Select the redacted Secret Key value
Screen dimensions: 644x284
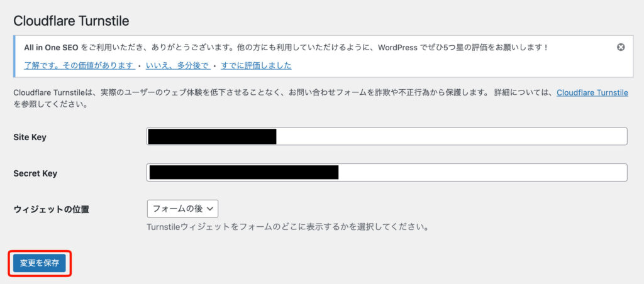pos(244,172)
